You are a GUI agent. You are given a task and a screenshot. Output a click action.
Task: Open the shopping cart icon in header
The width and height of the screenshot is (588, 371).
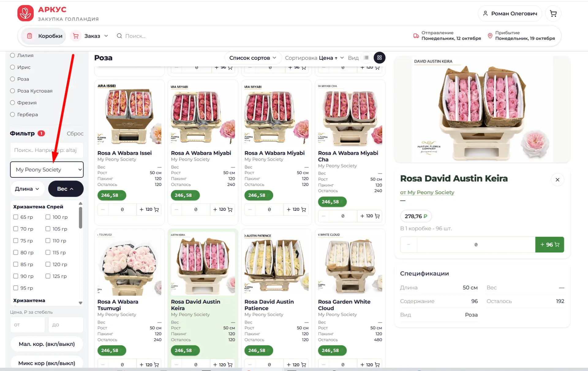(553, 13)
